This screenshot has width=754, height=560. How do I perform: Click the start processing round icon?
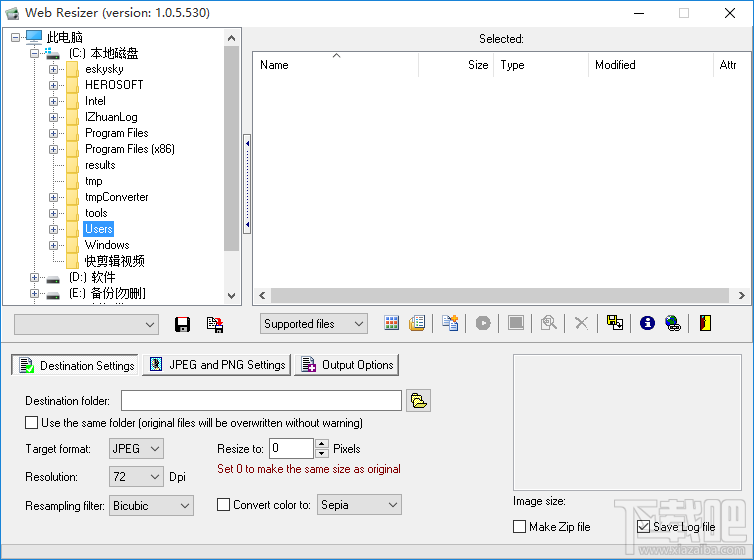click(483, 323)
